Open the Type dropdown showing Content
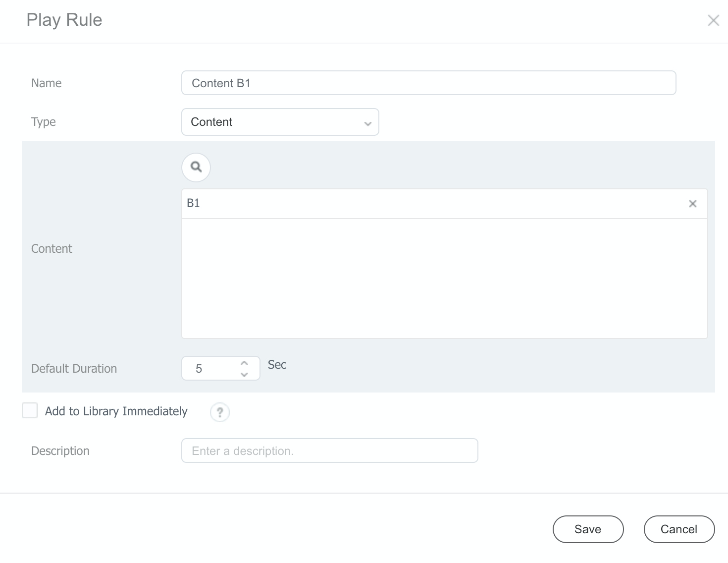This screenshot has height=563, width=728. [x=280, y=122]
